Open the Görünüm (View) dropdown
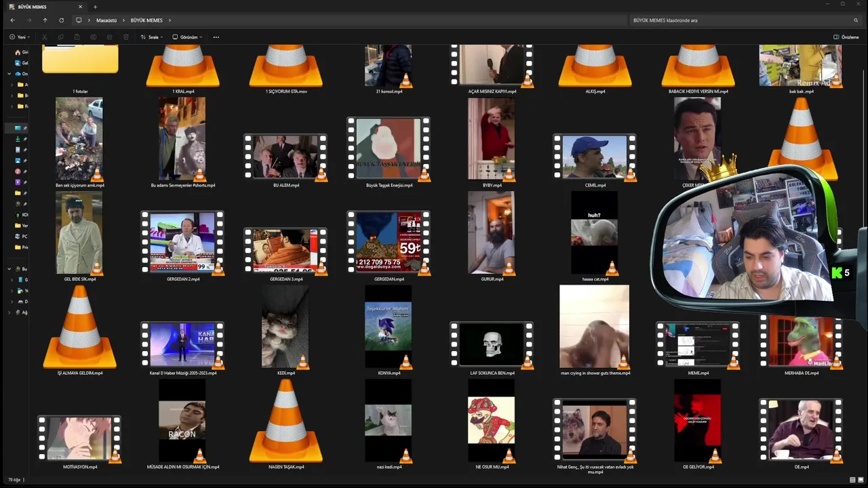The image size is (868, 488). click(x=188, y=37)
